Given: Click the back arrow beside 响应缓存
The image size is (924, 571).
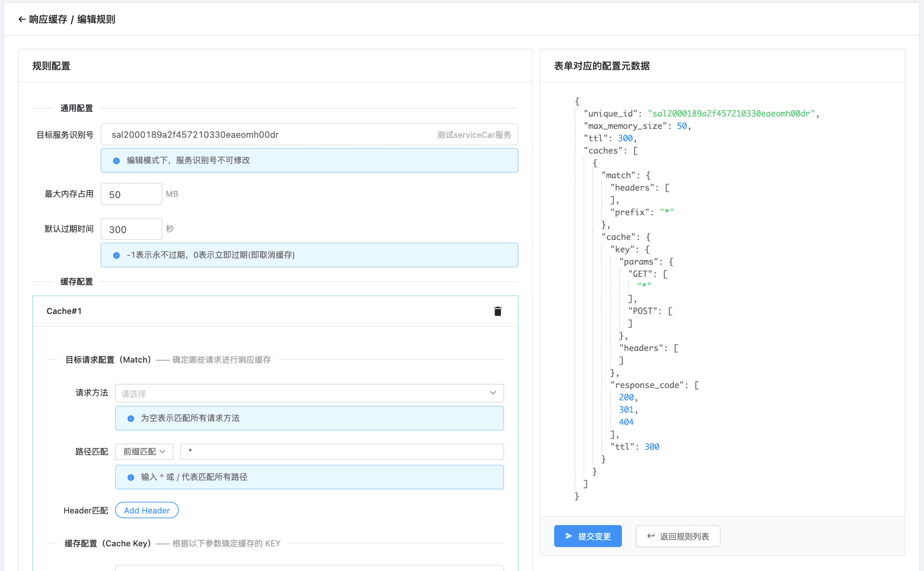Looking at the screenshot, I should coord(22,19).
